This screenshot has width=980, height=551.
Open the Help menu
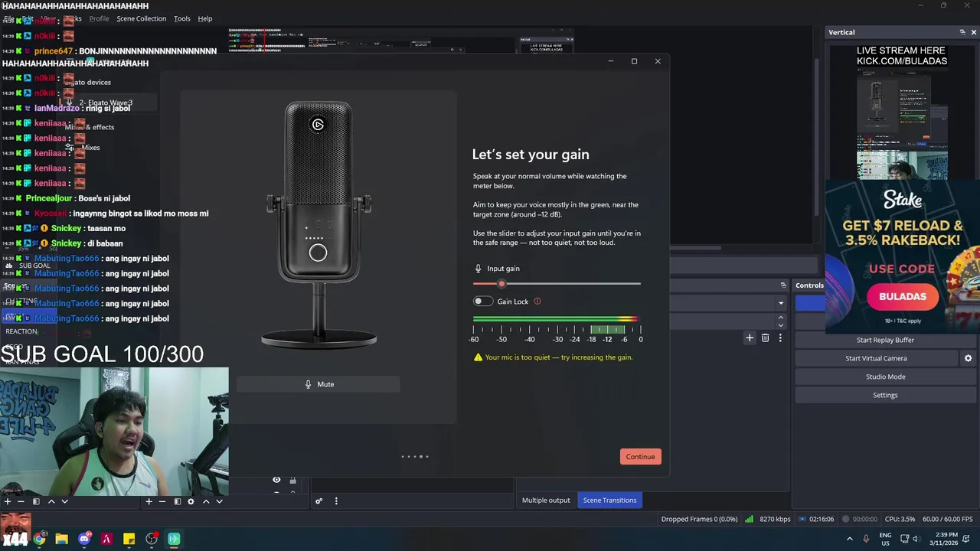(x=204, y=18)
